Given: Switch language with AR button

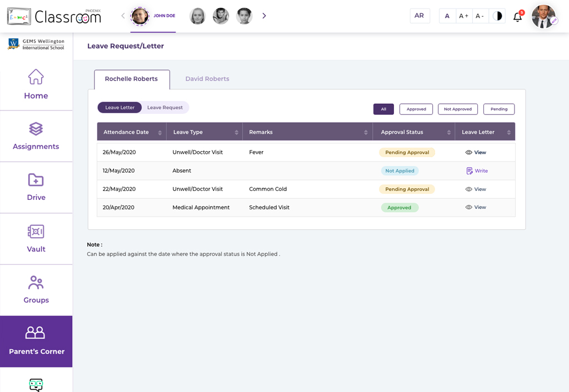Looking at the screenshot, I should pyautogui.click(x=420, y=16).
